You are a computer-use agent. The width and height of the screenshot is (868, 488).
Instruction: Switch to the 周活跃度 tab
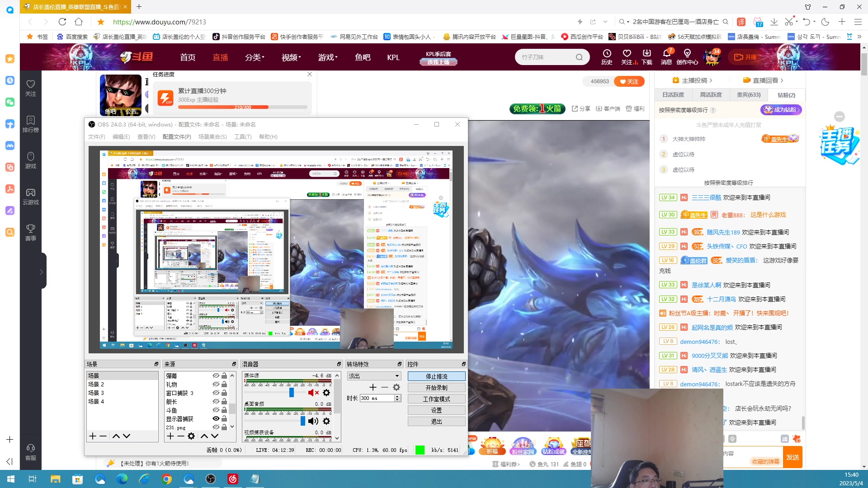(x=711, y=94)
